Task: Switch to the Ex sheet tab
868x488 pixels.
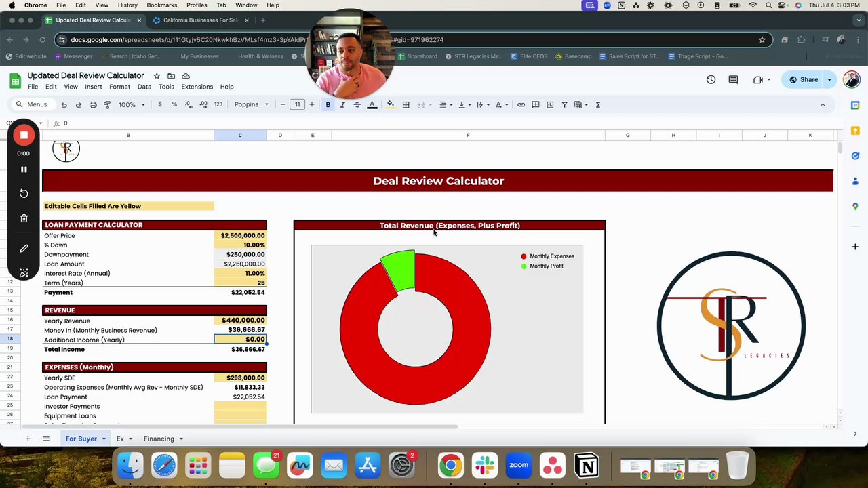Action: (x=120, y=439)
